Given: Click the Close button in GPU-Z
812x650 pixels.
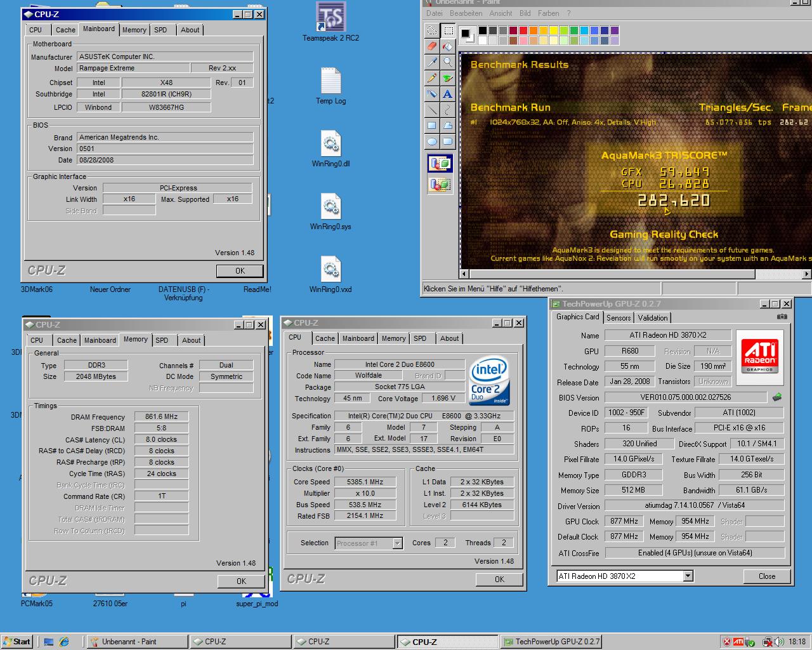Looking at the screenshot, I should coord(767,576).
